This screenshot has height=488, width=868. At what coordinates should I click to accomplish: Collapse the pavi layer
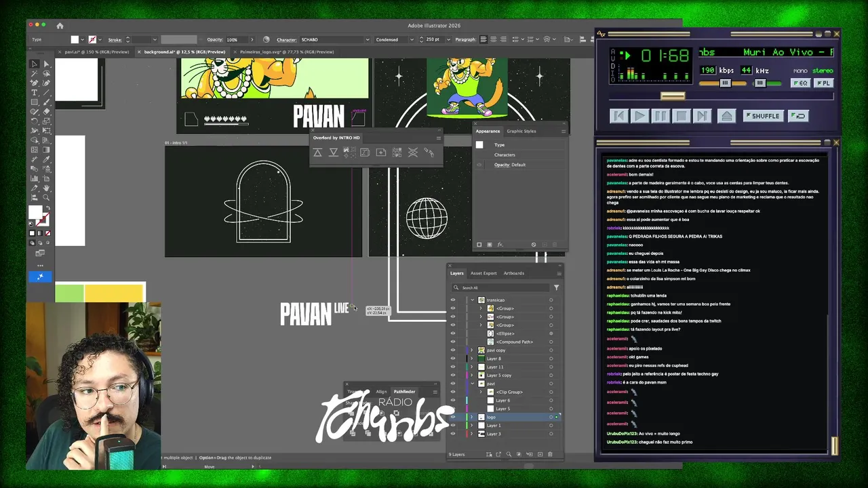(473, 384)
